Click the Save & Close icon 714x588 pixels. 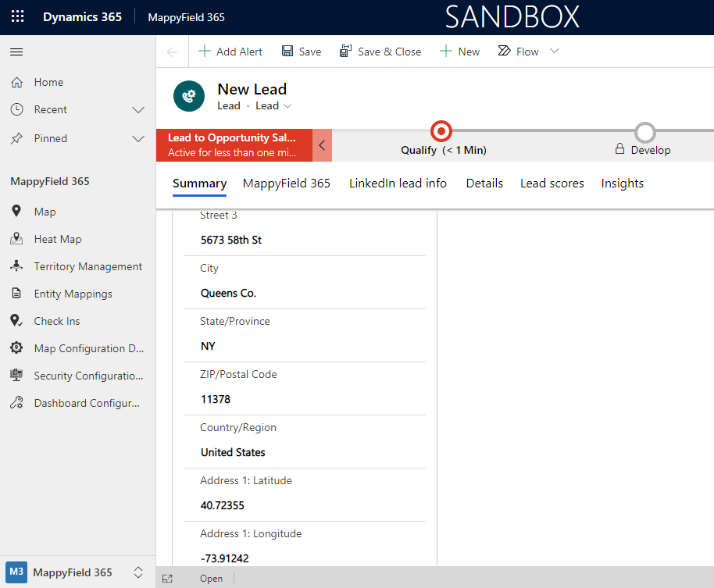(345, 51)
